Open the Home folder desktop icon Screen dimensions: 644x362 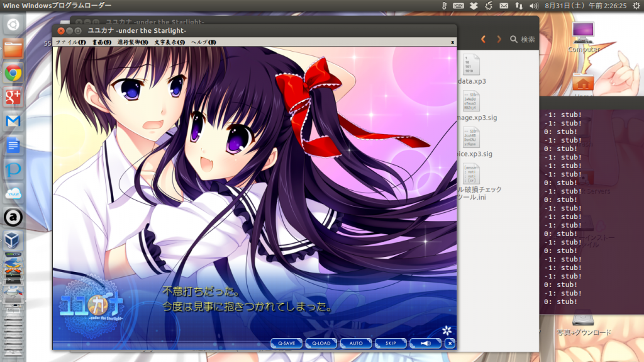click(x=583, y=84)
